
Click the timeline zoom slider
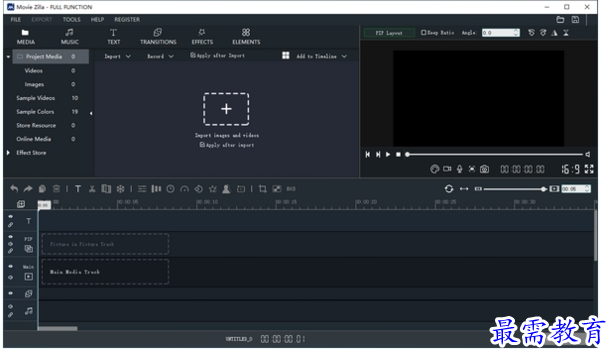[515, 189]
